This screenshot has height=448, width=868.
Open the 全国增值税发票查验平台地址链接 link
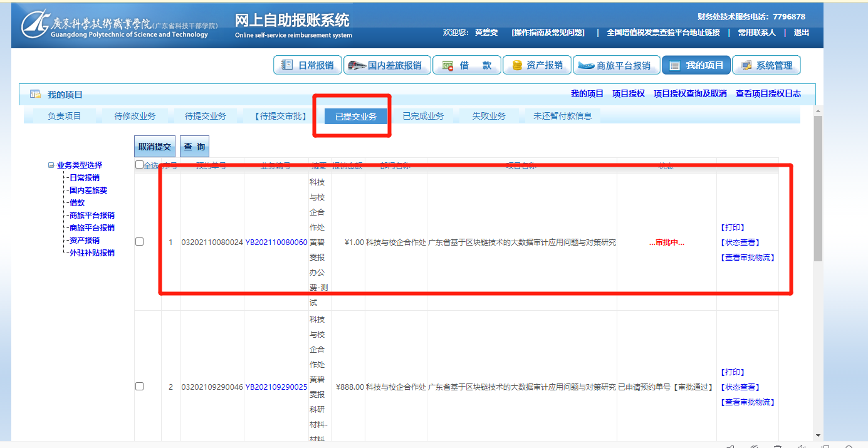pyautogui.click(x=663, y=33)
